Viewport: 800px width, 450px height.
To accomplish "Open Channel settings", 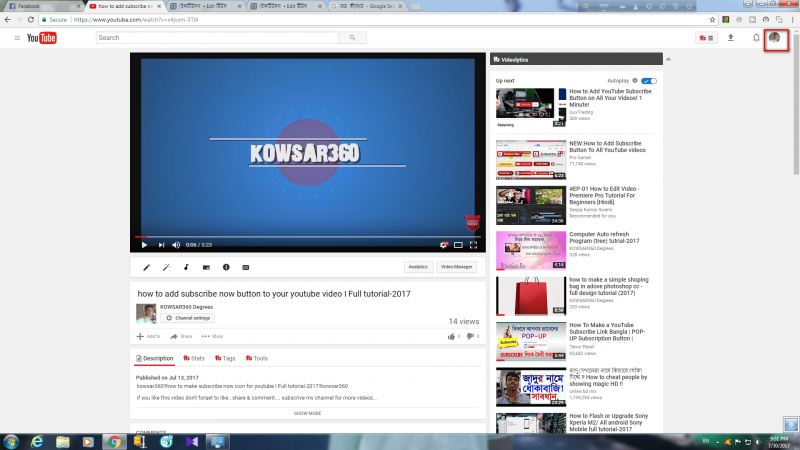I will [x=188, y=318].
